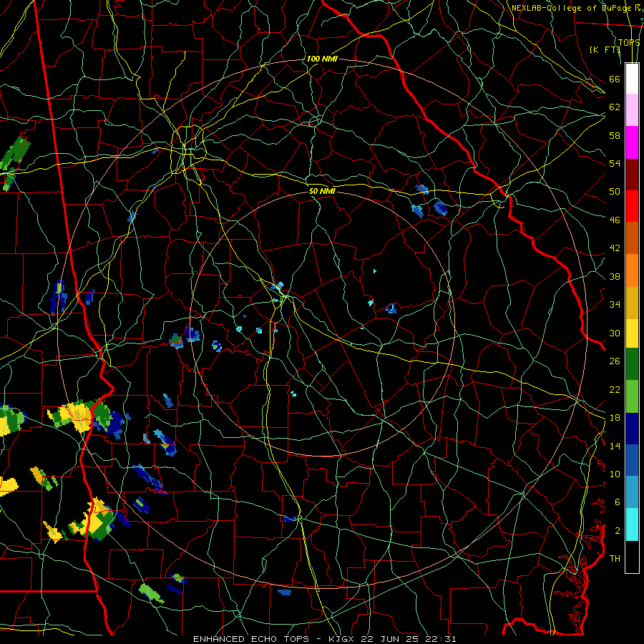Click the 42 legend value
Viewport: 644px width, 644px height.
pyautogui.click(x=615, y=248)
